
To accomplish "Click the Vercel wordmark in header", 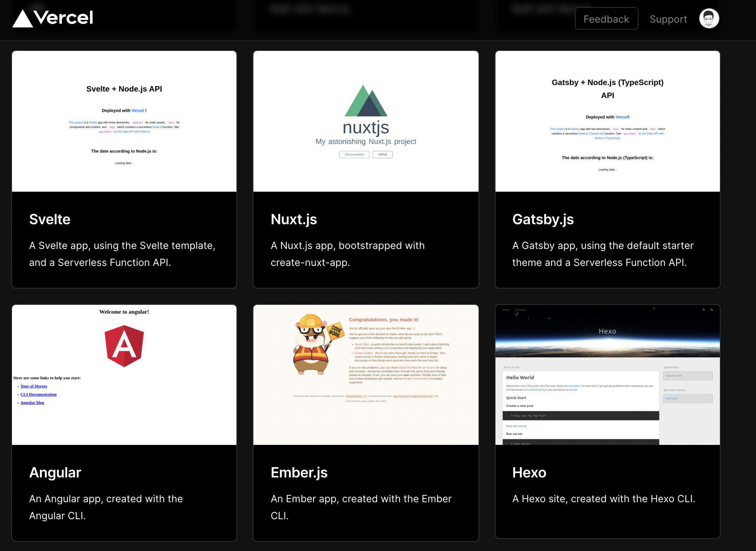I will tap(63, 18).
